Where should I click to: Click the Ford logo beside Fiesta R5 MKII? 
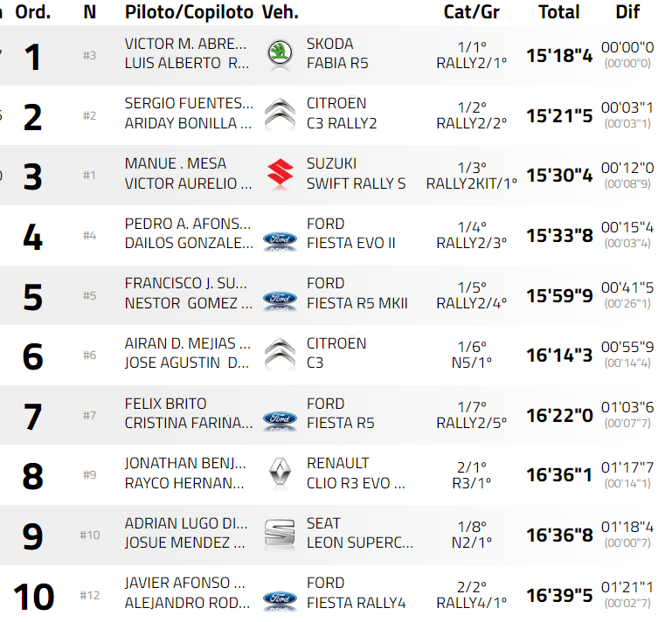280,301
